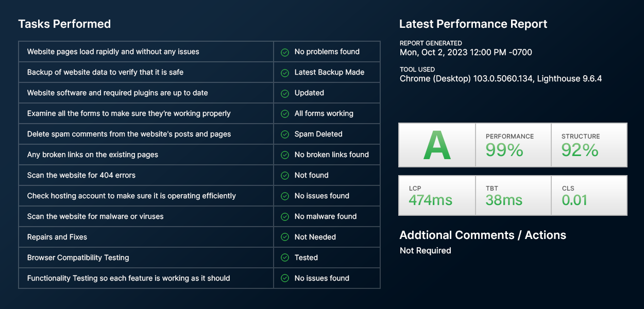Select the checkmark icon beside No malware found
Image resolution: width=644 pixels, height=309 pixels.
click(x=284, y=217)
